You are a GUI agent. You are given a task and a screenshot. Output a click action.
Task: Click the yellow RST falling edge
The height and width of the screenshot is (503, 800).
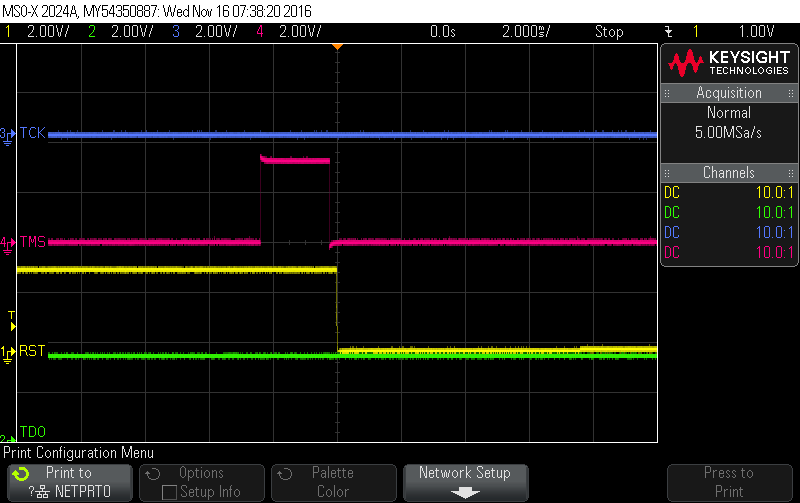pyautogui.click(x=337, y=310)
